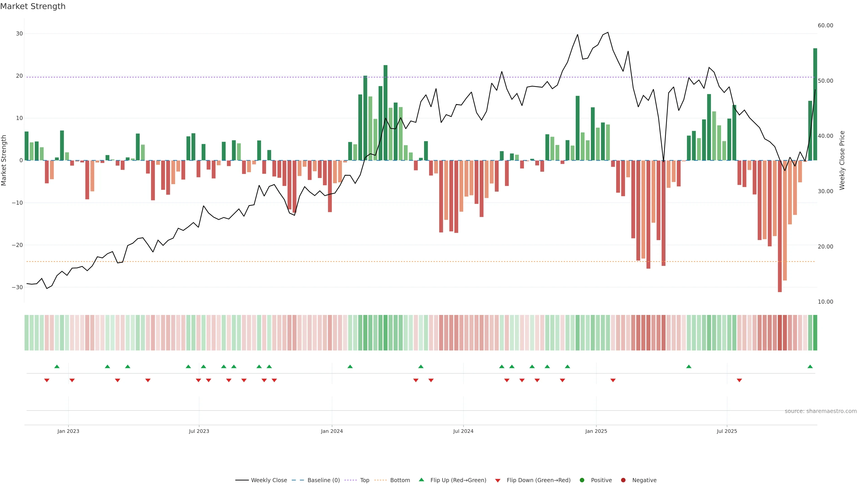Click the Weekly Close Price axis title

click(x=842, y=160)
